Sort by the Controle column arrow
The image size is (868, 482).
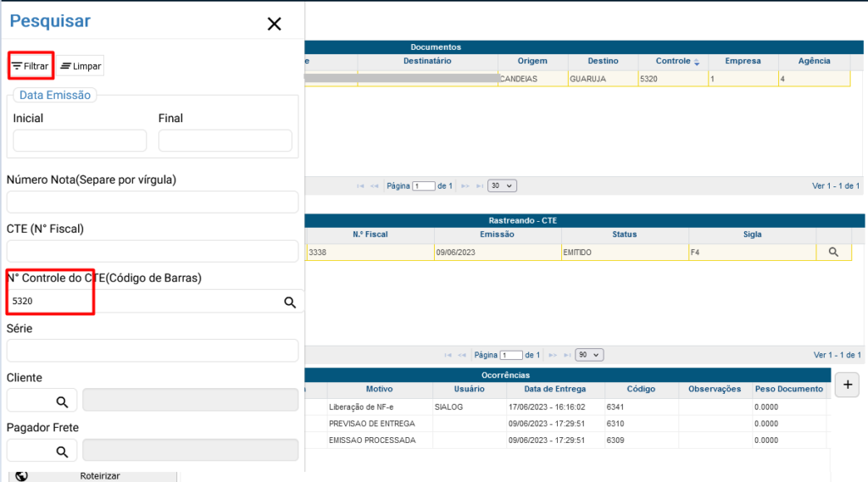click(697, 62)
